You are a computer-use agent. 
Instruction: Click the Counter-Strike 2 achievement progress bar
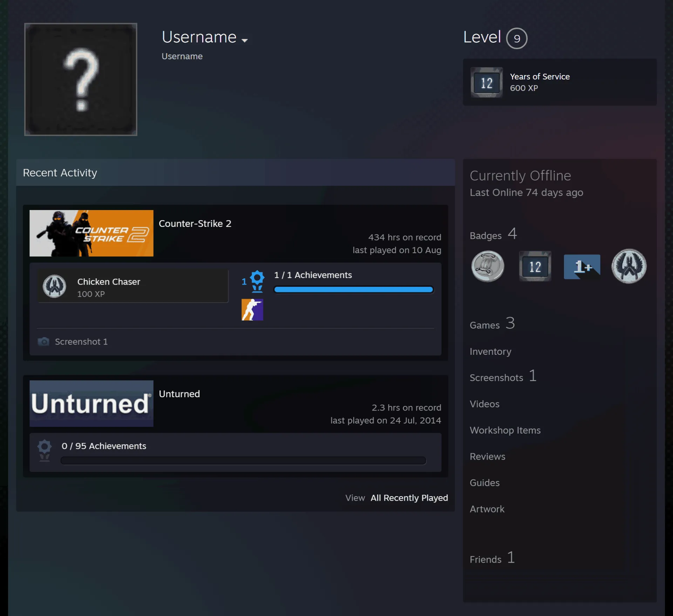(x=354, y=290)
